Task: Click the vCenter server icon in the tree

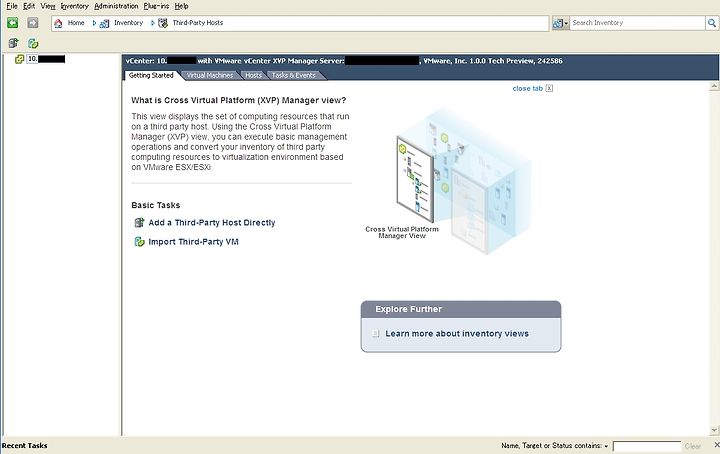Action: [x=19, y=59]
